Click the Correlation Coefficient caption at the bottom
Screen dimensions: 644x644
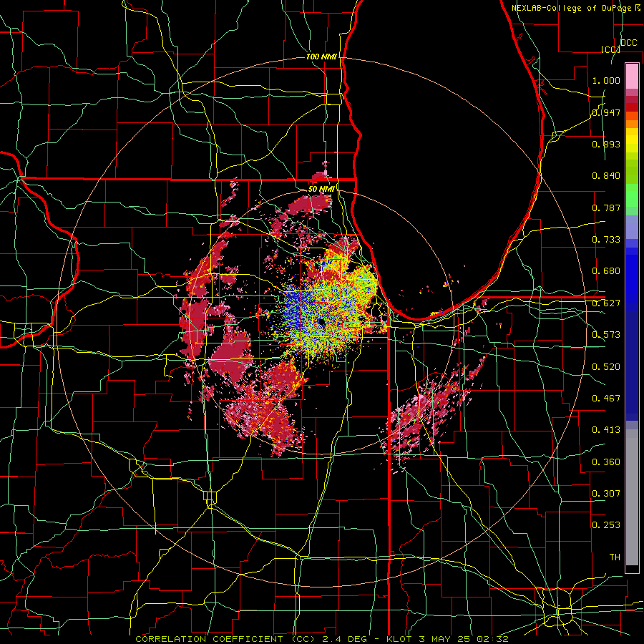322,639
